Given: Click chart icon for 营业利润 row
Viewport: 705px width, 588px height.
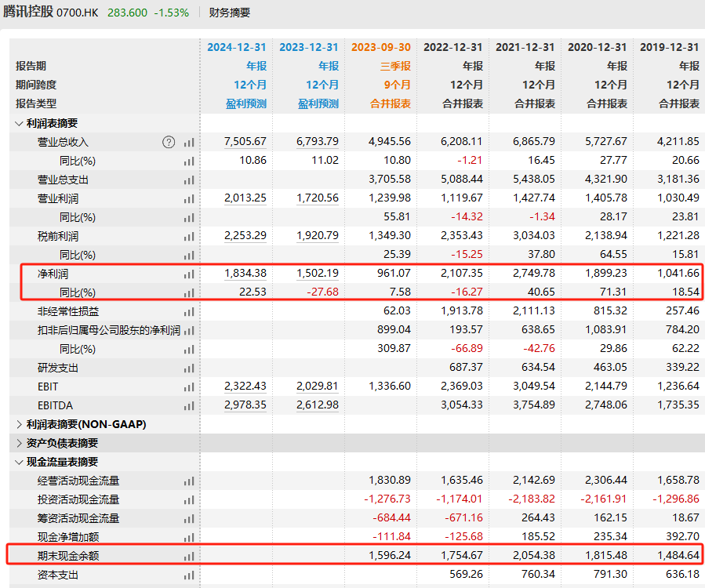Looking at the screenshot, I should pyautogui.click(x=189, y=198).
